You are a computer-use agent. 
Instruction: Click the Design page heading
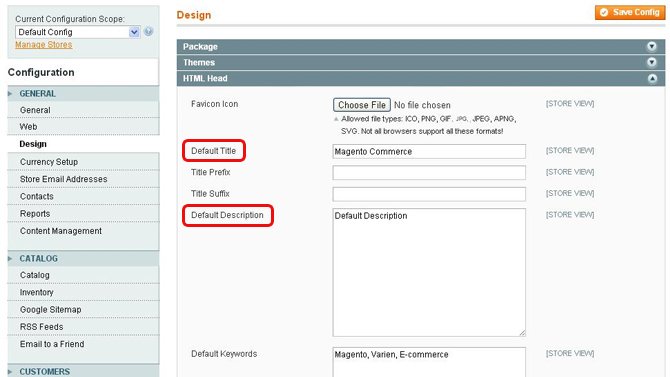[x=194, y=15]
